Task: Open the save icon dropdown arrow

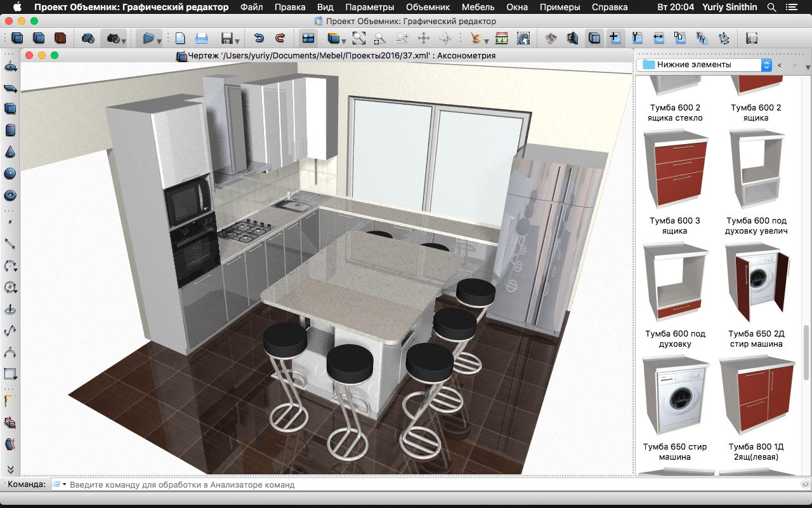Action: coord(237,41)
